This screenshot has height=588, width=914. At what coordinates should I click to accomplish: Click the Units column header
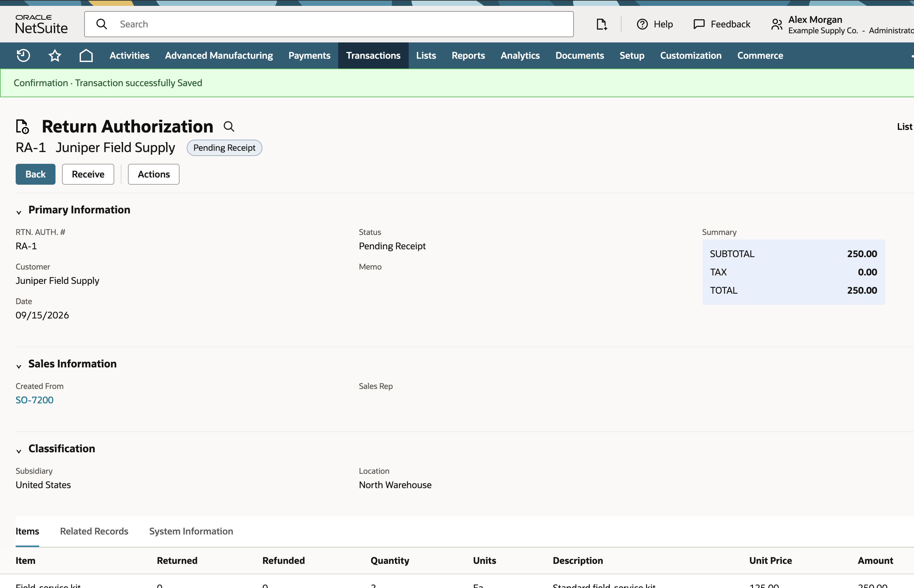484,560
